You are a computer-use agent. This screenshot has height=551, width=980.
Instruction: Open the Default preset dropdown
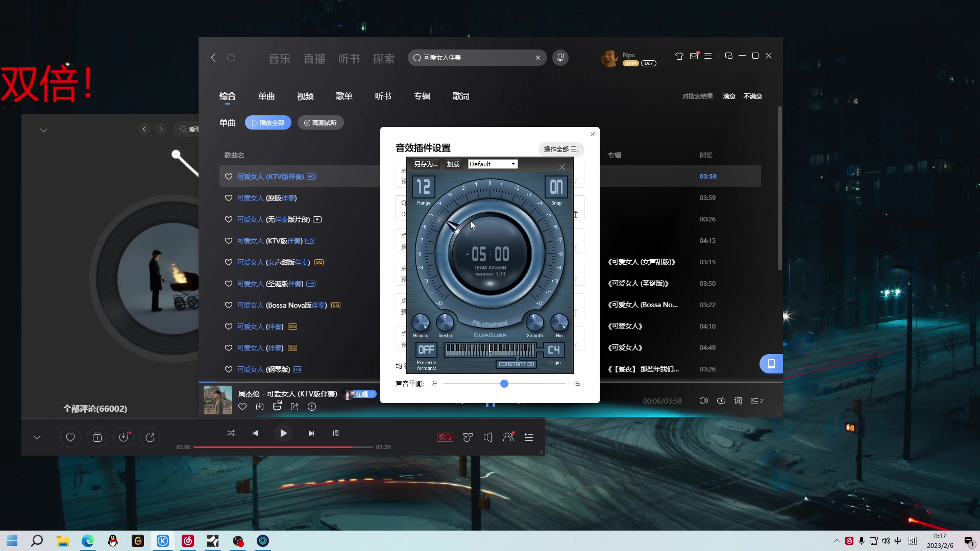click(x=493, y=164)
